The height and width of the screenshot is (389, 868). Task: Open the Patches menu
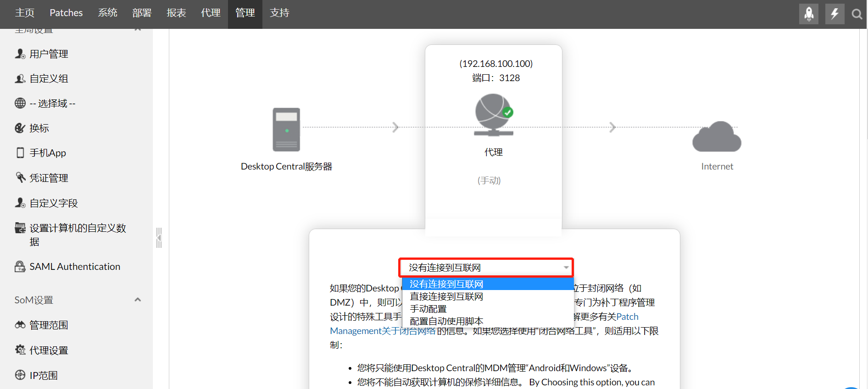66,13
